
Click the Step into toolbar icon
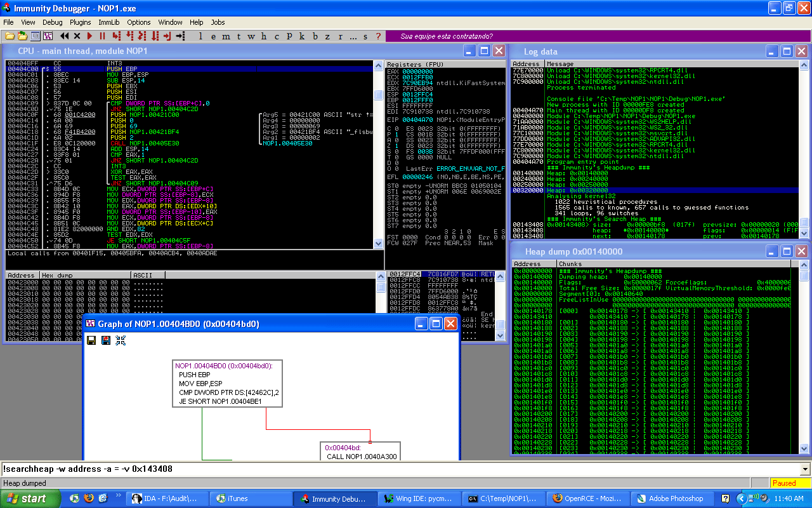pos(116,36)
